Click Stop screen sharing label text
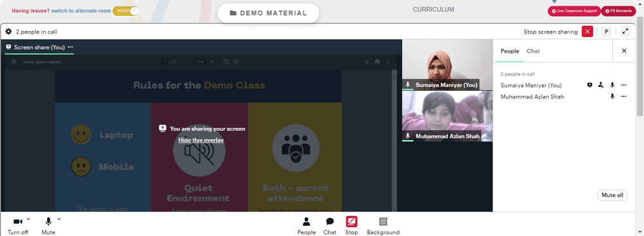The height and width of the screenshot is (236, 644). click(551, 32)
